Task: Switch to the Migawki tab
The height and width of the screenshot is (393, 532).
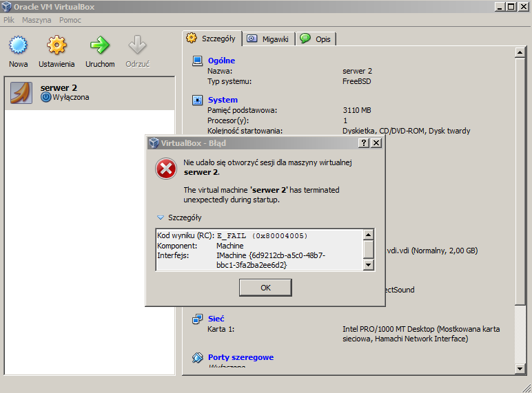Action: [x=269, y=39]
